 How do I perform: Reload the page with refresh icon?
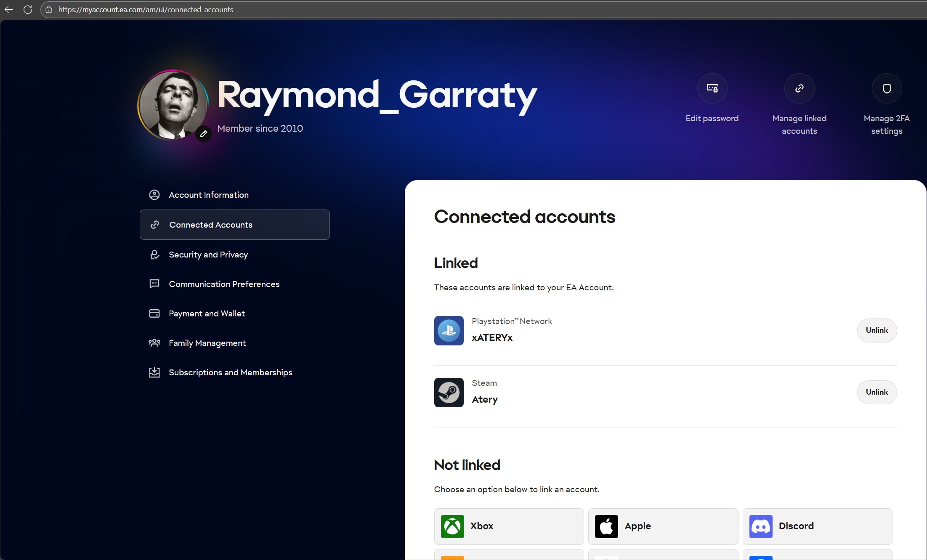(28, 9)
